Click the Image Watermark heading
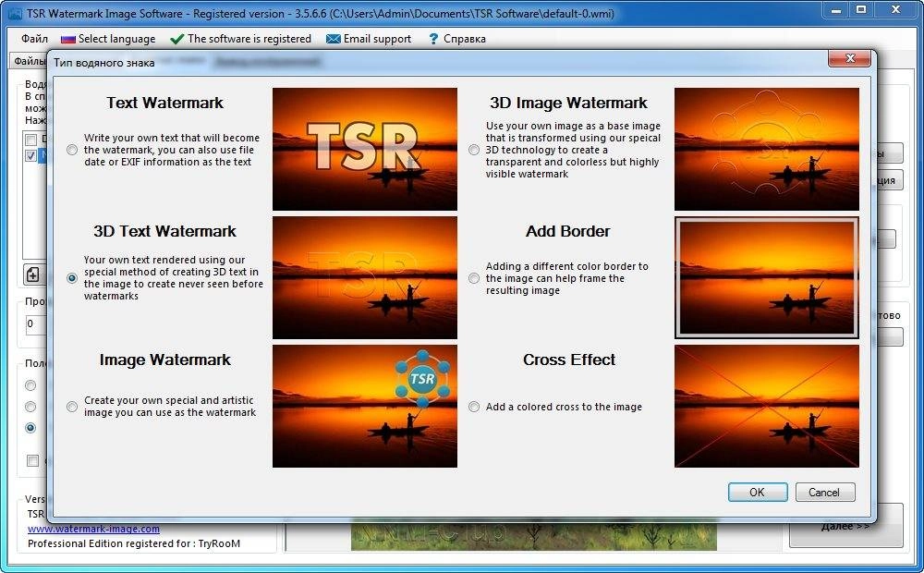This screenshot has width=924, height=573. (x=165, y=360)
